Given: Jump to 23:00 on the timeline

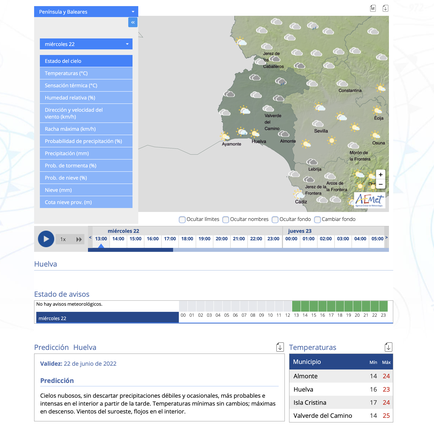Looking at the screenshot, I should coord(273,239).
